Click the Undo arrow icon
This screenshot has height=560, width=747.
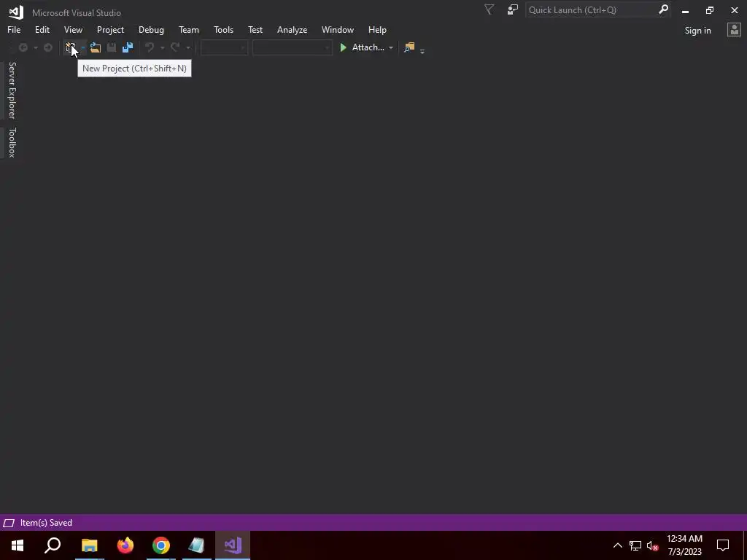[150, 47]
